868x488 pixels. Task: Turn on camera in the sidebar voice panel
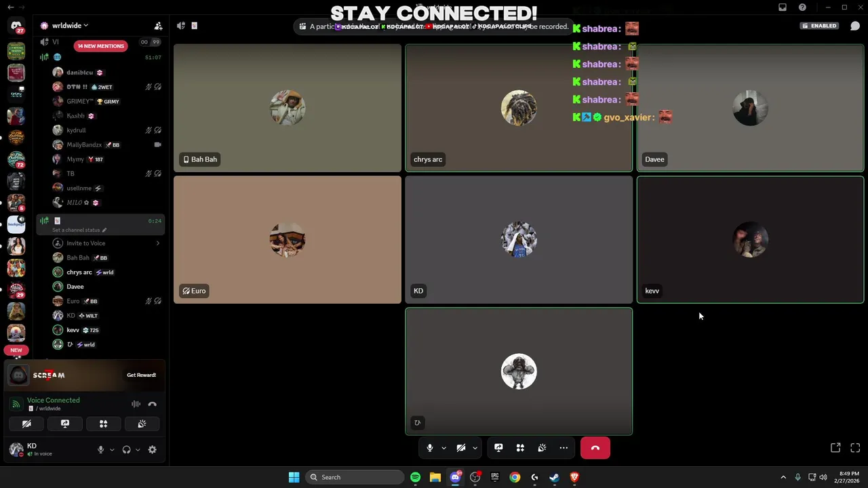[26, 424]
